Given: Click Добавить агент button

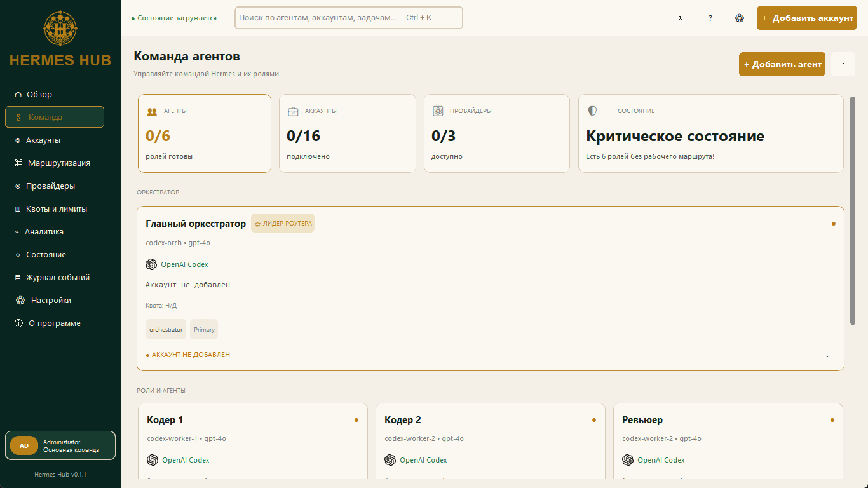Looking at the screenshot, I should [782, 64].
